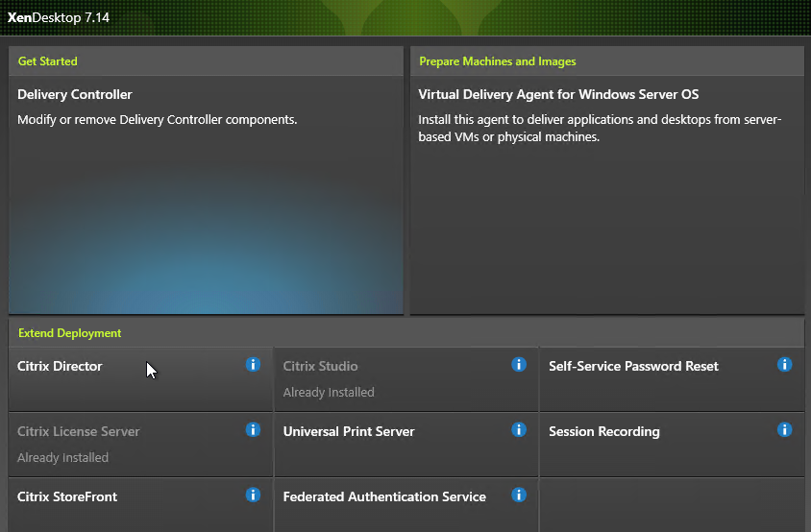Screen dimensions: 811x532
Task: Install Citrix Director
Action: click(x=140, y=379)
